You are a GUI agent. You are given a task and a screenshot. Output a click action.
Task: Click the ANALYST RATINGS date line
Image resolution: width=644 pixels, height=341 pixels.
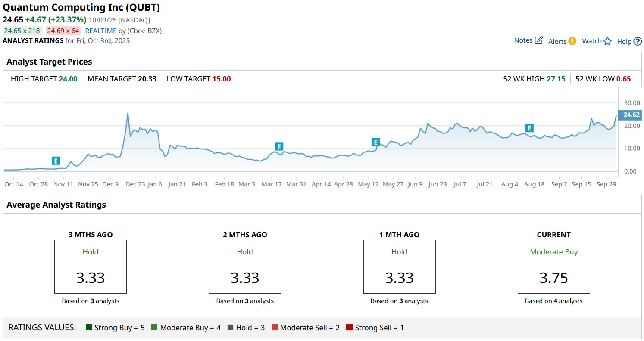pos(66,41)
